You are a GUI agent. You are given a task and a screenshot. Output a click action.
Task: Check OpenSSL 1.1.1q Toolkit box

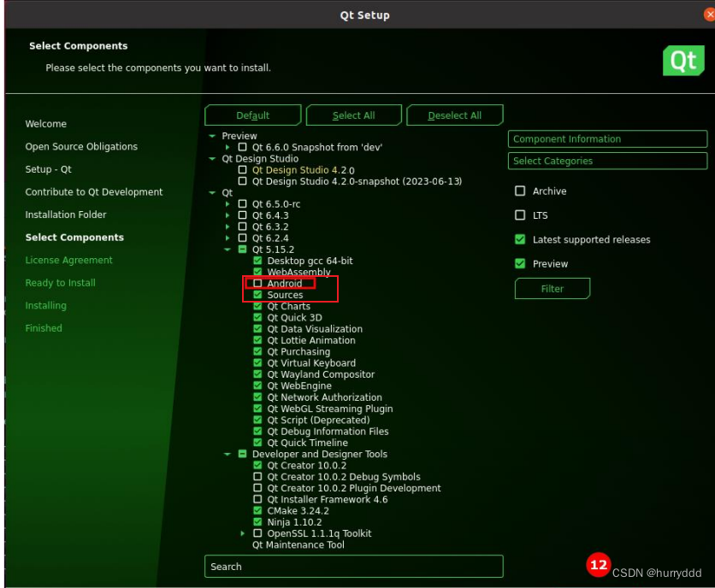tap(257, 532)
